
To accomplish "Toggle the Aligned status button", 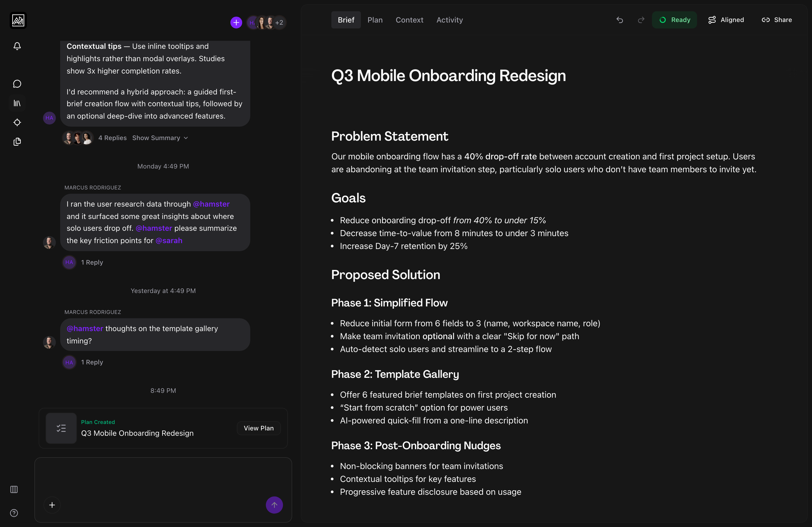I will coord(726,20).
